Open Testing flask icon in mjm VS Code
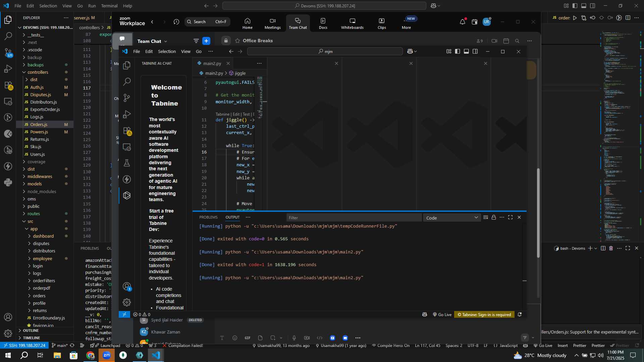 pos(127,163)
